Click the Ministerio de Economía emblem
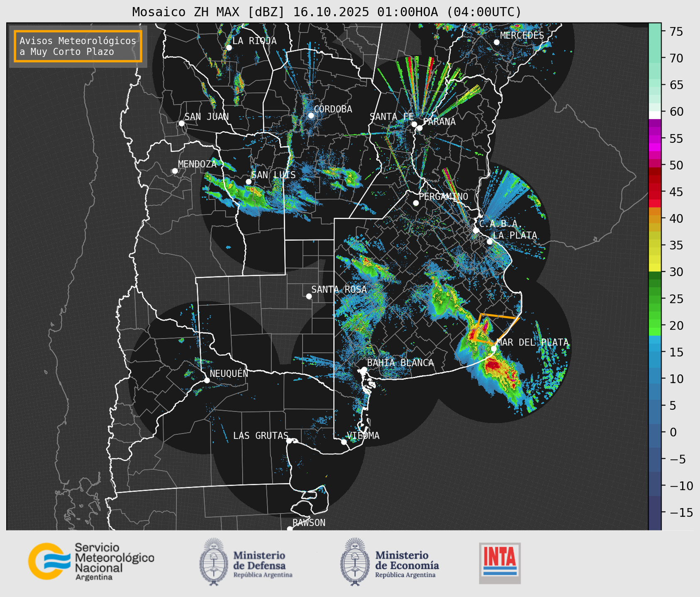 (355, 562)
